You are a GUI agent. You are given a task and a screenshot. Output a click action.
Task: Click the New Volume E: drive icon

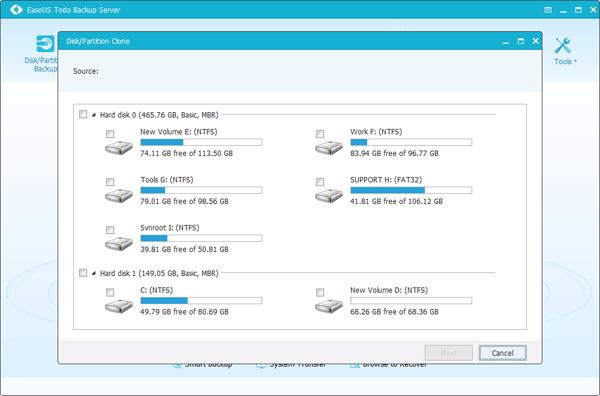[x=119, y=148]
